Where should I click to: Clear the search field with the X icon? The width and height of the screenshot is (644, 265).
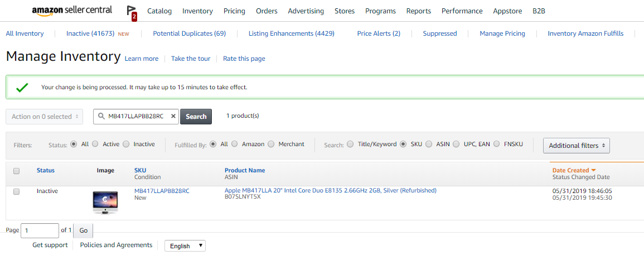[x=173, y=116]
